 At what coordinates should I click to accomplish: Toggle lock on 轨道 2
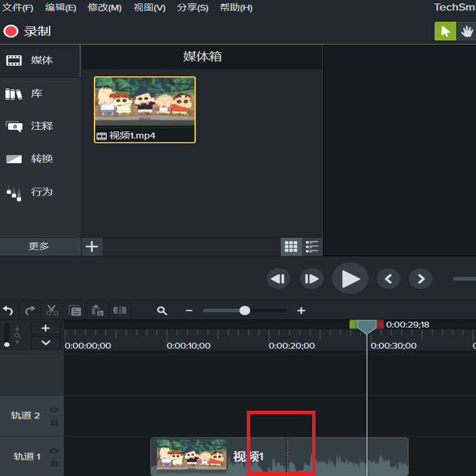[54, 421]
